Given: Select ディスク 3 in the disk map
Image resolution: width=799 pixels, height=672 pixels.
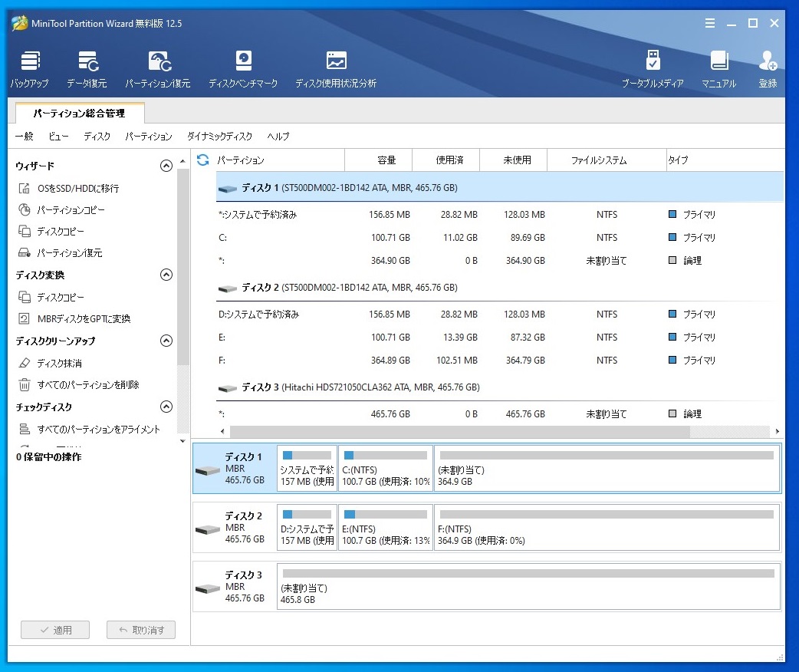Looking at the screenshot, I should [x=235, y=586].
